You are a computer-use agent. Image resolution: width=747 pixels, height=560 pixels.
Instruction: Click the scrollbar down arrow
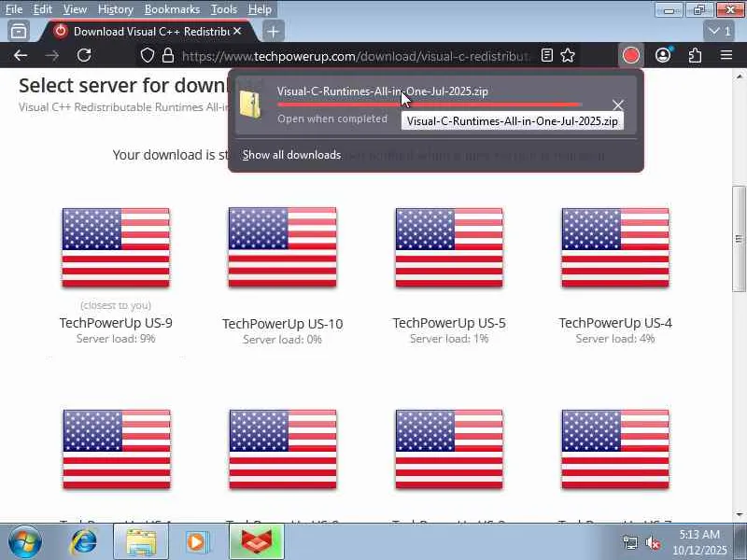click(739, 515)
